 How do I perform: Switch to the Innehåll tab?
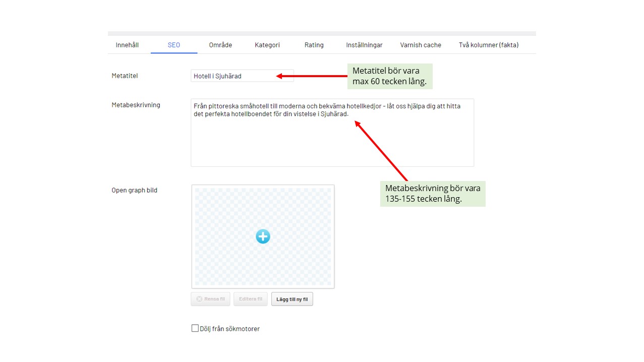point(127,45)
